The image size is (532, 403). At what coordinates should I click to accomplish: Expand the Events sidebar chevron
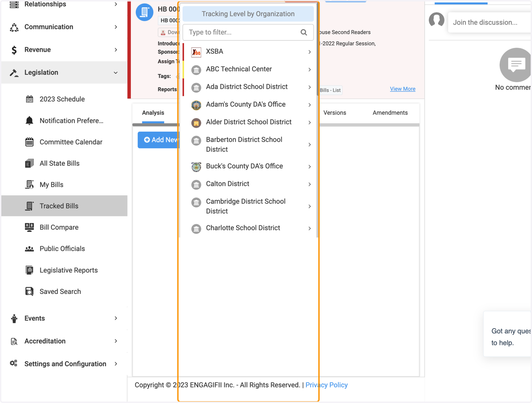click(116, 318)
